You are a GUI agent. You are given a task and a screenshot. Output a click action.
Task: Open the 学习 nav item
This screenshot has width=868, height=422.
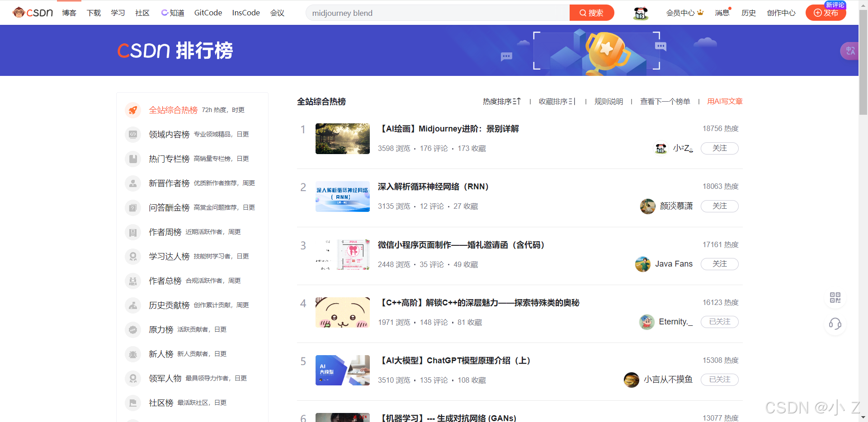[x=118, y=13]
